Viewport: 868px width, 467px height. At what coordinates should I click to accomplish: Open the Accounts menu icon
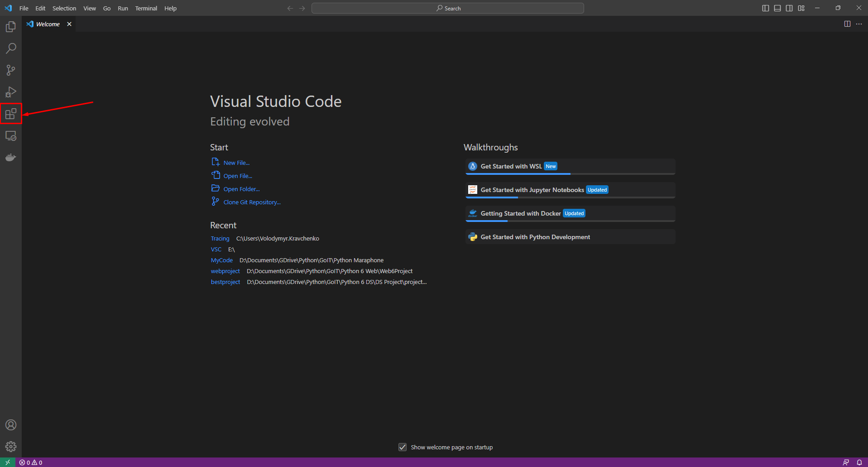pos(11,425)
